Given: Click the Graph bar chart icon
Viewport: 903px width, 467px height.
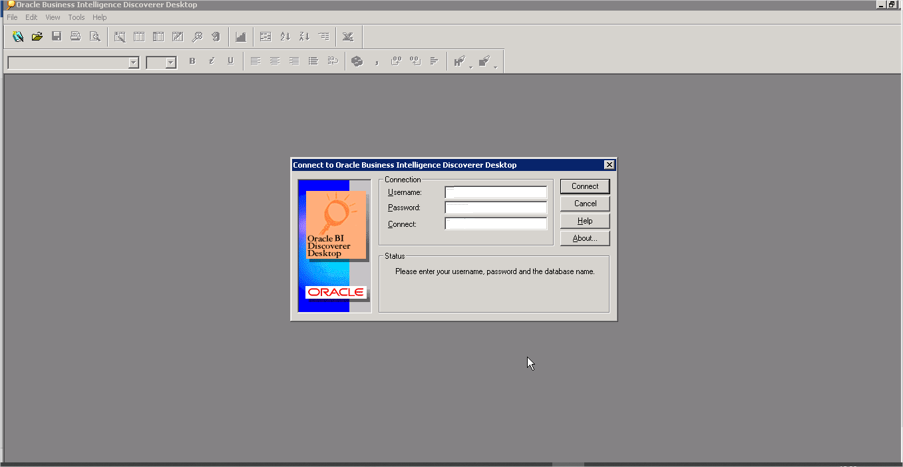Looking at the screenshot, I should tap(241, 37).
